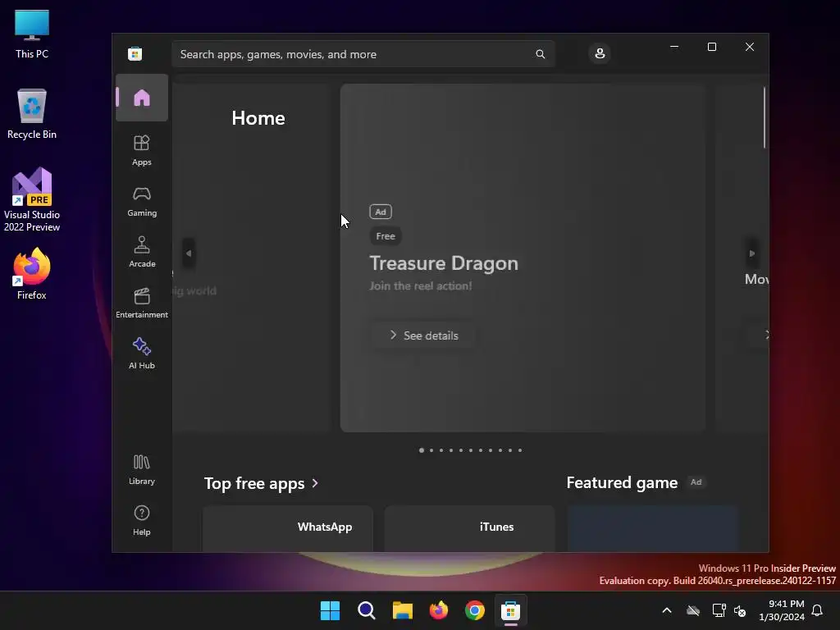Focus the Search apps, games, movies field
The height and width of the screenshot is (630, 840).
coord(363,54)
